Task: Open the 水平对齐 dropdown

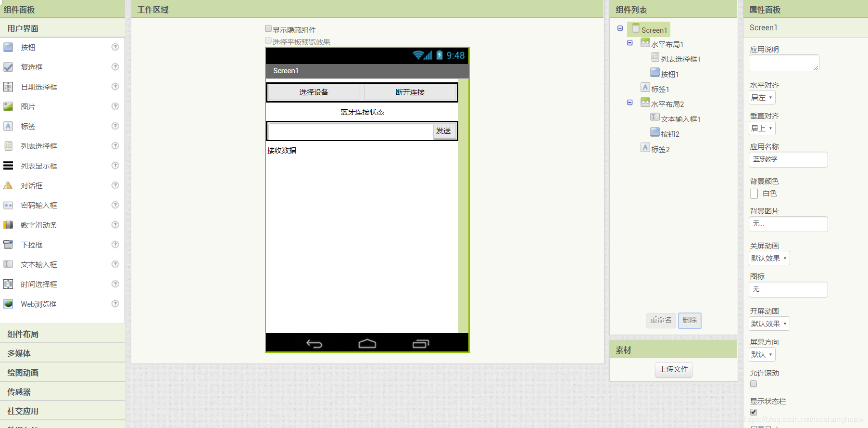Action: (x=762, y=98)
